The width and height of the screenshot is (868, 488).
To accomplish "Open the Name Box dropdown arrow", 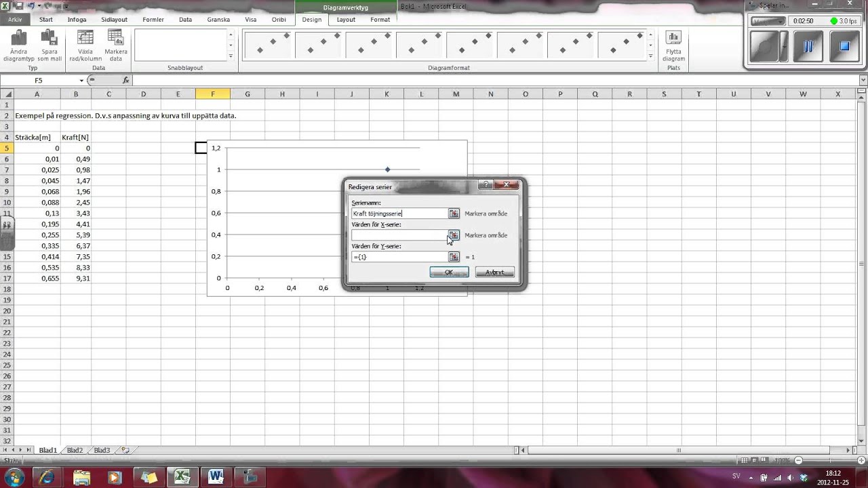I will point(81,80).
